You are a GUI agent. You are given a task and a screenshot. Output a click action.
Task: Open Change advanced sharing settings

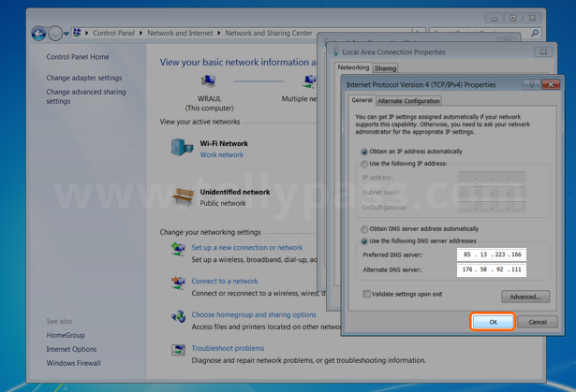(x=86, y=96)
